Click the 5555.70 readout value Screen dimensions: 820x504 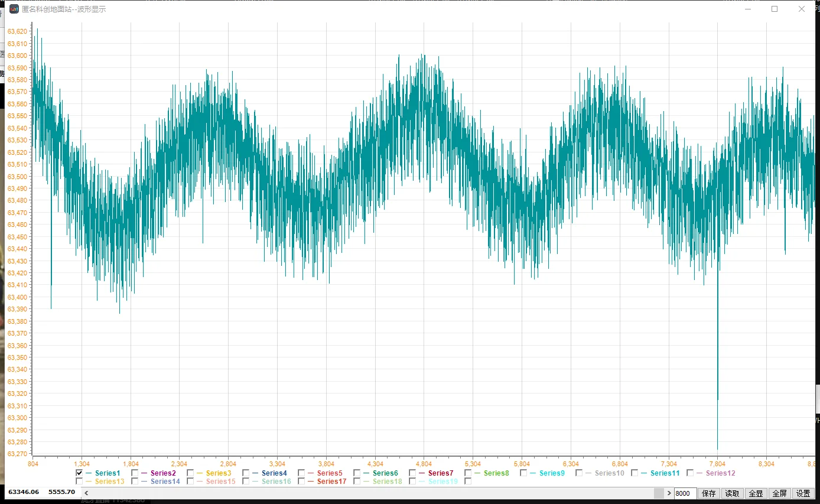(x=61, y=492)
